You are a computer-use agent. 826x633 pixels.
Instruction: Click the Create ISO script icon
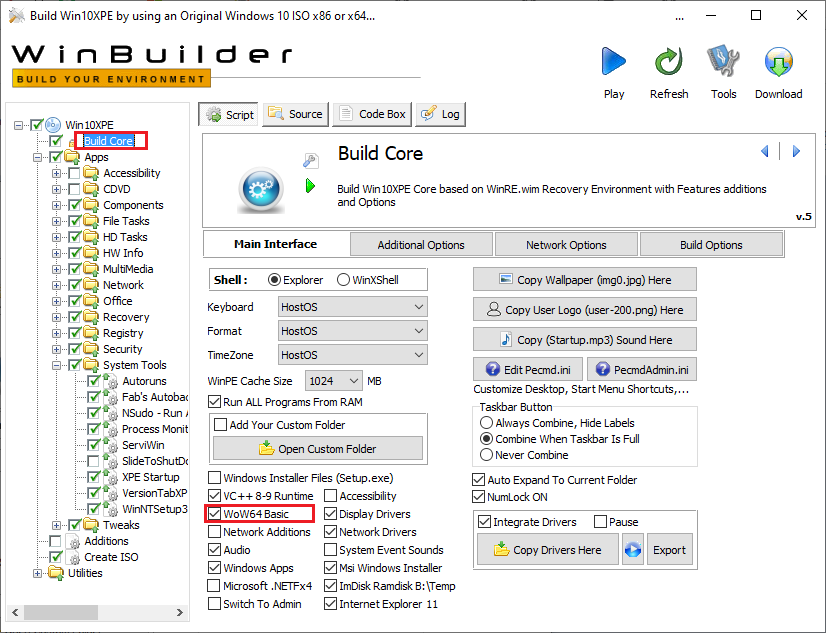coord(74,557)
